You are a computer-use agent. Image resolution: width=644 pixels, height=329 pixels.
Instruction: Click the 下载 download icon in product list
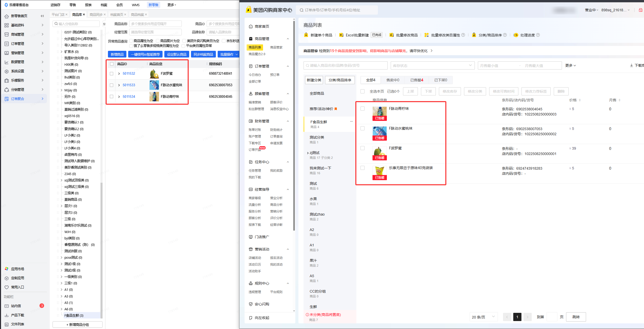[x=631, y=65]
